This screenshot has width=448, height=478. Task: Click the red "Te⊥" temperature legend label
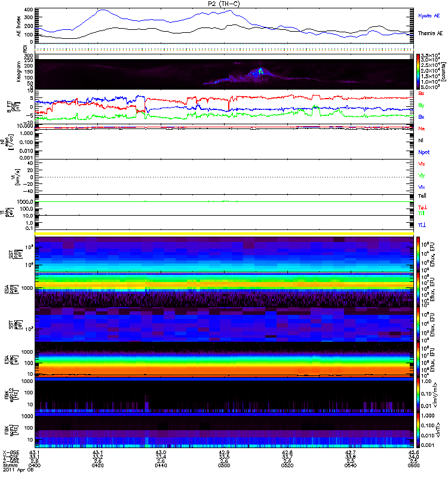click(x=422, y=207)
